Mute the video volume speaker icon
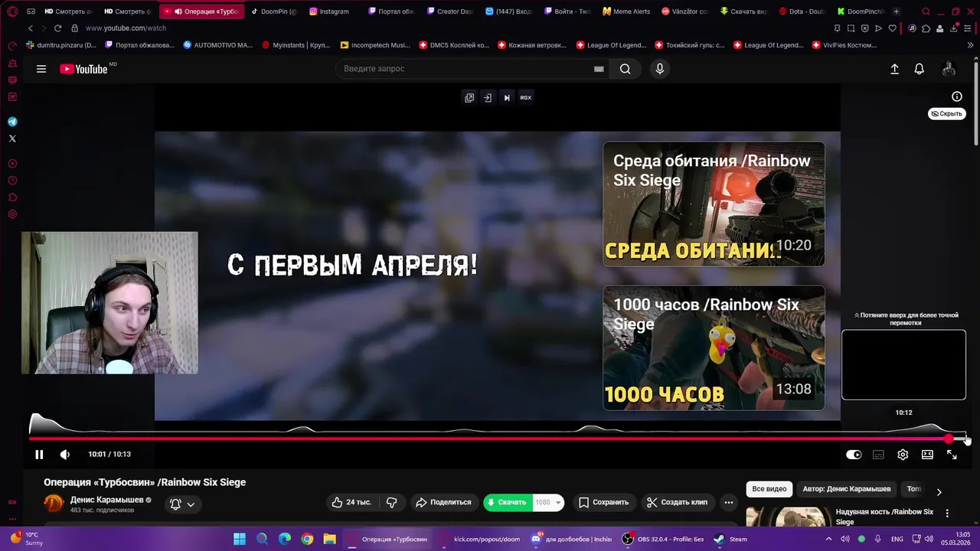 (x=65, y=455)
